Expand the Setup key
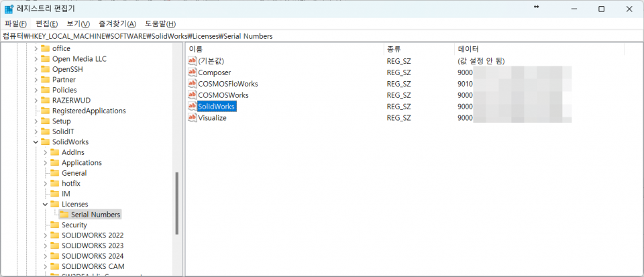This screenshot has width=644, height=277. pos(36,121)
